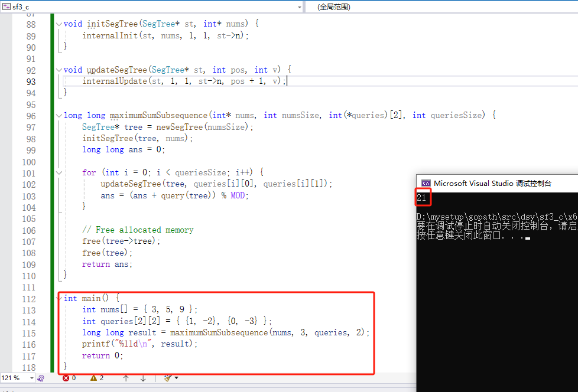Screen dimensions: 578x392
Task: Collapse the maximumSumSubsequence function at line 96
Action: (59, 116)
